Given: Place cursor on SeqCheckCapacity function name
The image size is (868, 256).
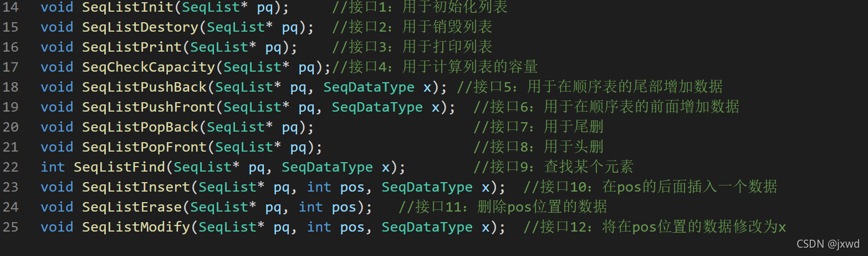Looking at the screenshot, I should [148, 67].
